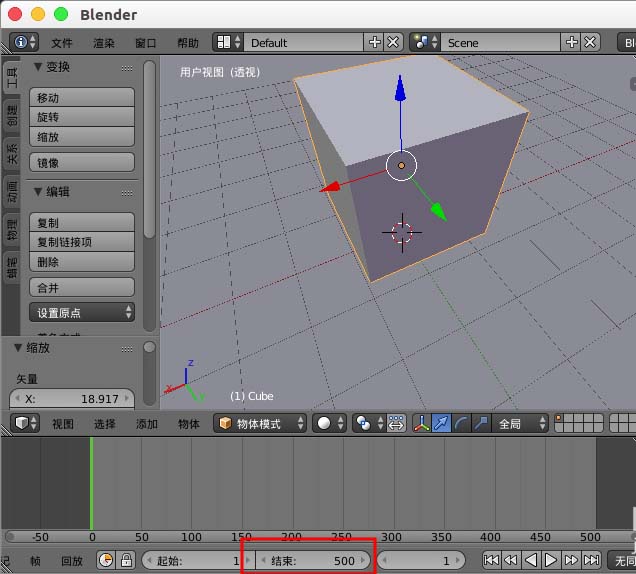Image resolution: width=636 pixels, height=574 pixels.
Task: Open pivot point selector
Action: [x=368, y=424]
